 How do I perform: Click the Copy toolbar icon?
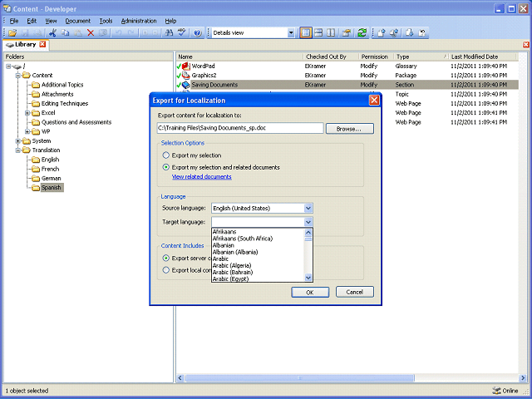coord(65,33)
